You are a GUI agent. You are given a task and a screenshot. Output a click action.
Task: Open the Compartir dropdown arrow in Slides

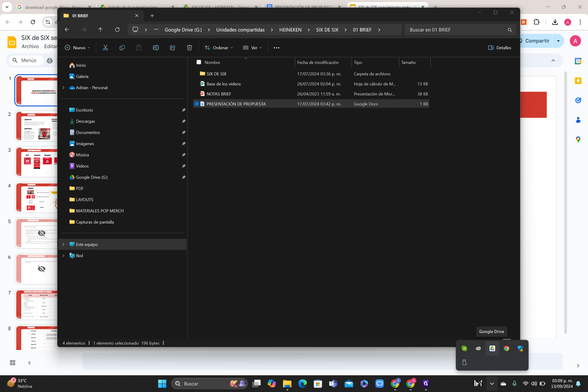[x=558, y=41]
